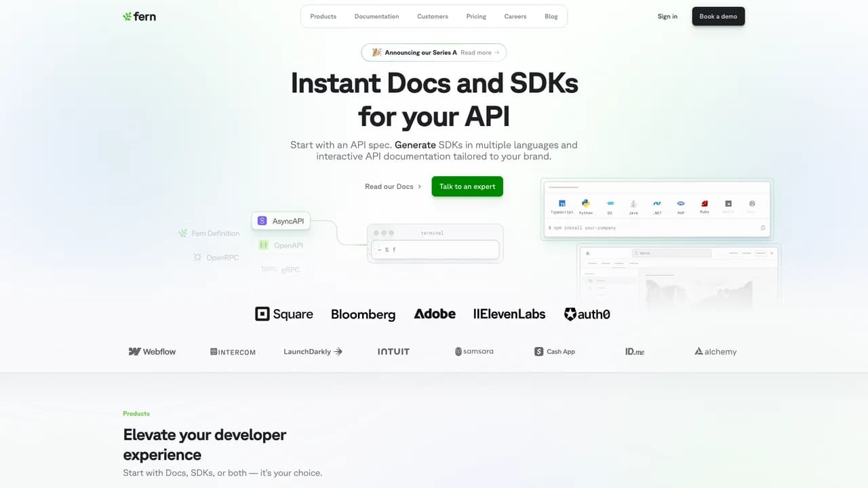868x488 pixels.
Task: Click the Adobe logo
Action: [435, 314]
